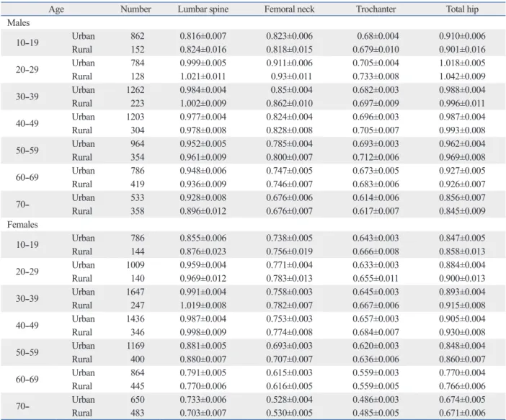Select the 'Males' section label
The height and width of the screenshot is (420, 506).
point(19,22)
